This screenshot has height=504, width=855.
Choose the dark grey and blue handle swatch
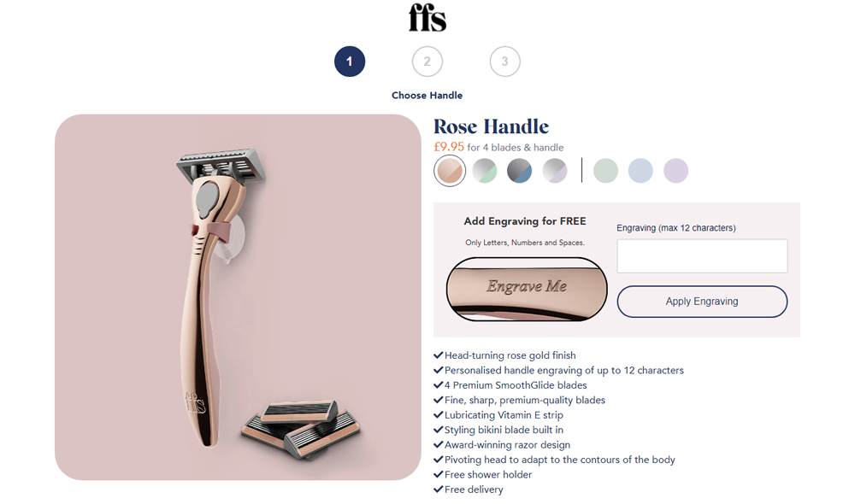[x=520, y=171]
